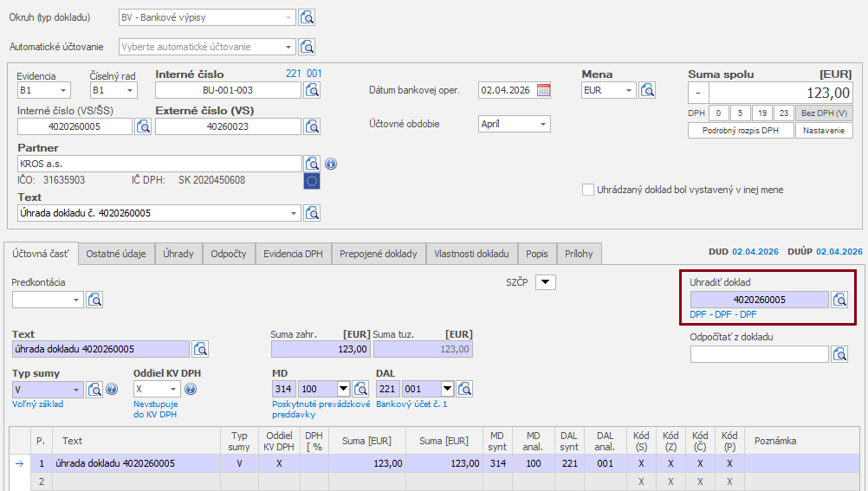The width and height of the screenshot is (868, 491).
Task: Click lookup icon beside Odpočítať z dokladu
Action: [839, 353]
